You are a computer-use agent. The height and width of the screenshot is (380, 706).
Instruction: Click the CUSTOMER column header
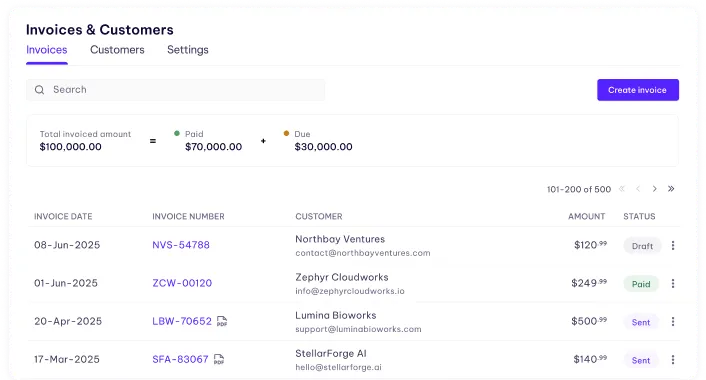(x=319, y=217)
